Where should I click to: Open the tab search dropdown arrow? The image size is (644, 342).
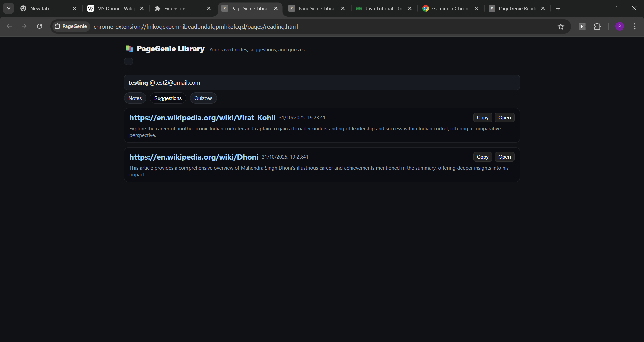(x=9, y=8)
